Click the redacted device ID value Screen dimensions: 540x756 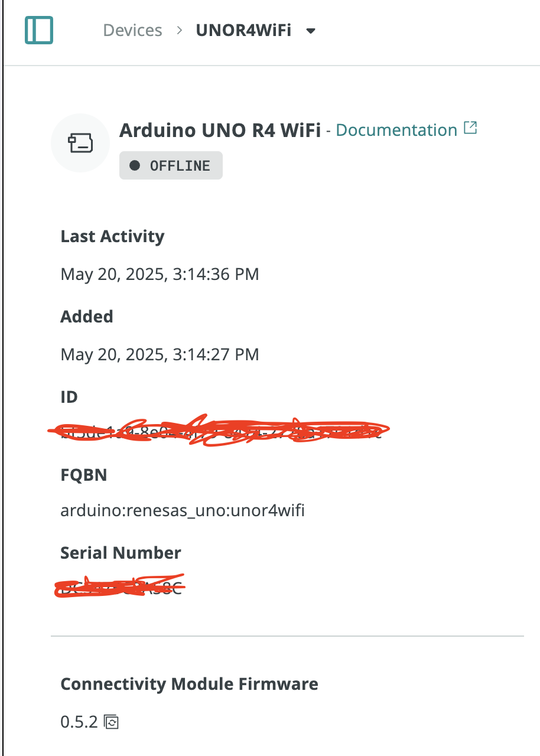tap(219, 431)
